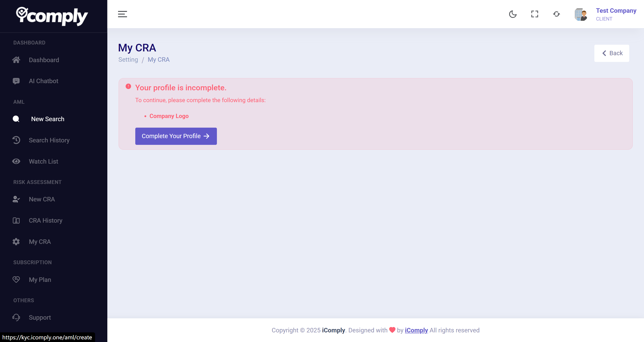Click the Watch List eye icon
Image resolution: width=644 pixels, height=342 pixels.
point(16,161)
